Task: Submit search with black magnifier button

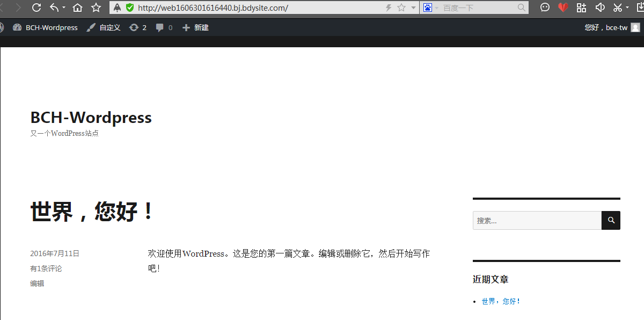Action: (x=611, y=221)
